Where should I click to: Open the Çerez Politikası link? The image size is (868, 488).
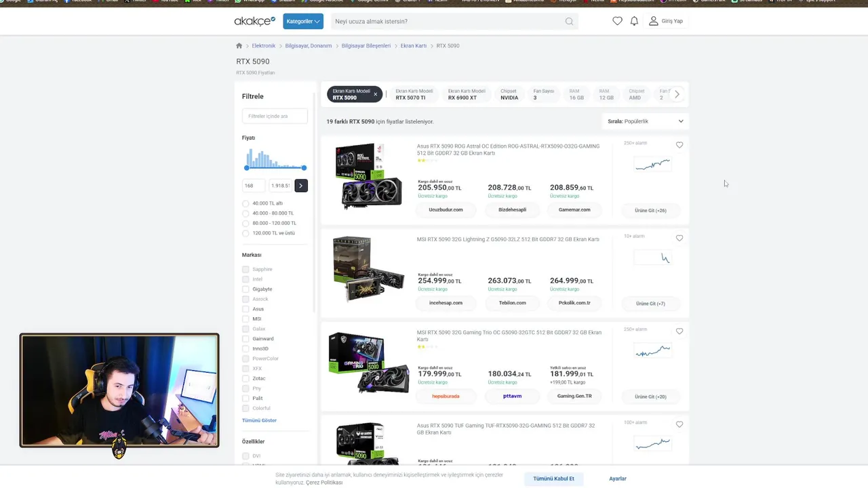point(324,483)
